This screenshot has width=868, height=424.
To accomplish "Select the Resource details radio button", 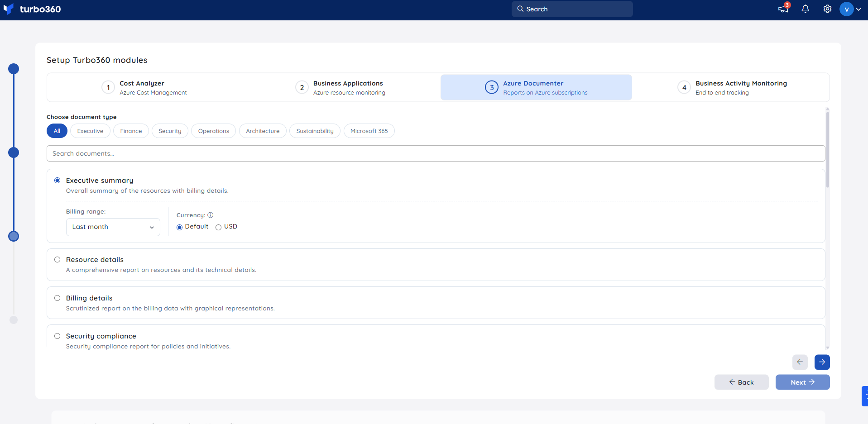I will pyautogui.click(x=58, y=260).
